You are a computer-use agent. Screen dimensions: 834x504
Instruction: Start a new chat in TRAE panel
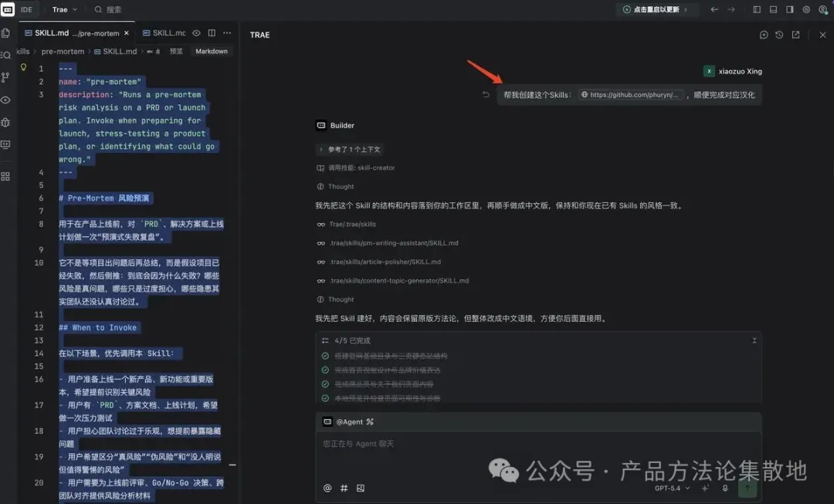[x=764, y=35]
